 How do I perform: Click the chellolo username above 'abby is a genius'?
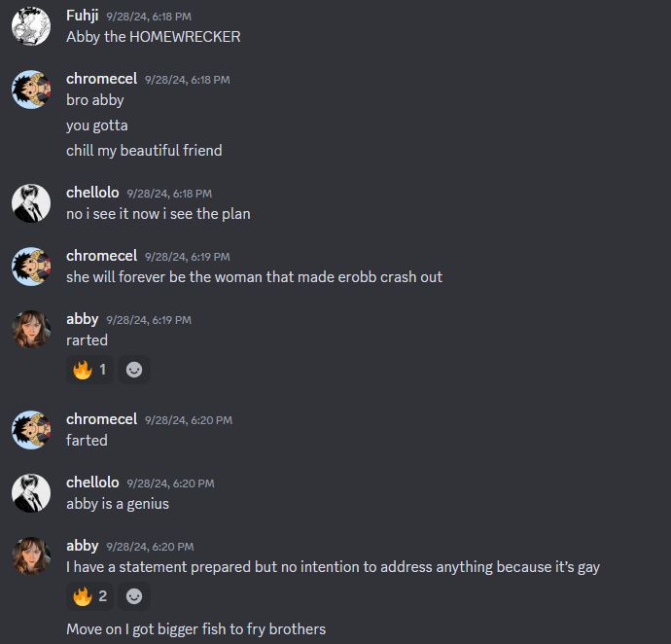(x=92, y=483)
